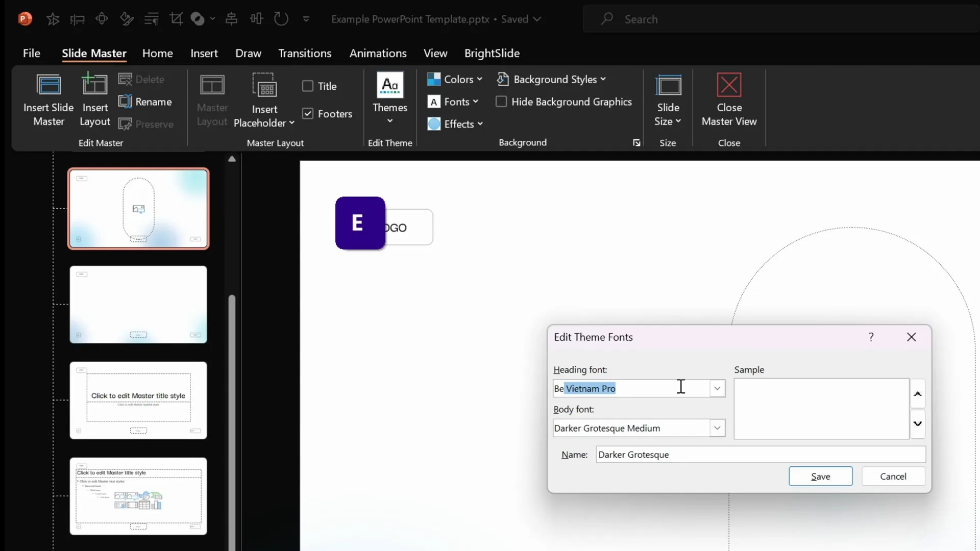This screenshot has height=551, width=980.
Task: Click into the Search box
Action: pos(781,19)
